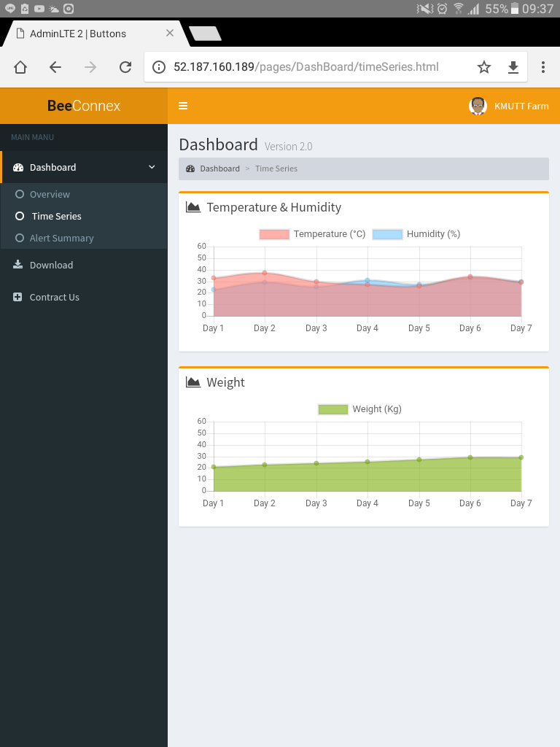Collapse the Dashboard menu chevron
560x747 pixels.
click(x=152, y=167)
